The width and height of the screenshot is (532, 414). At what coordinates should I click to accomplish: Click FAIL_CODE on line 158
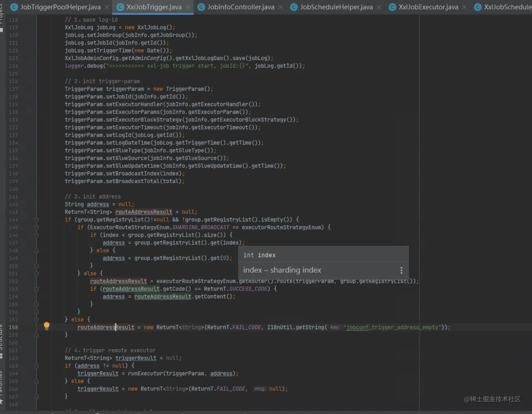[247, 327]
